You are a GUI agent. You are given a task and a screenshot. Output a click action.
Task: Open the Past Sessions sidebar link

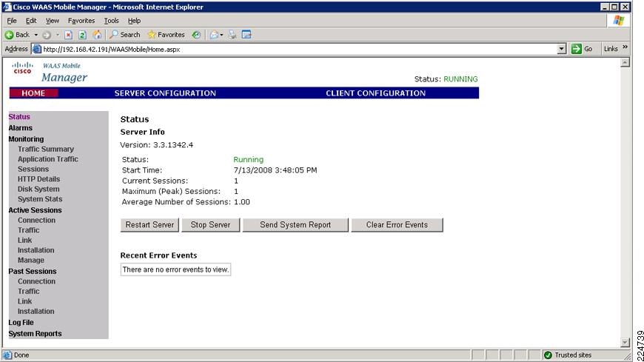click(x=33, y=271)
